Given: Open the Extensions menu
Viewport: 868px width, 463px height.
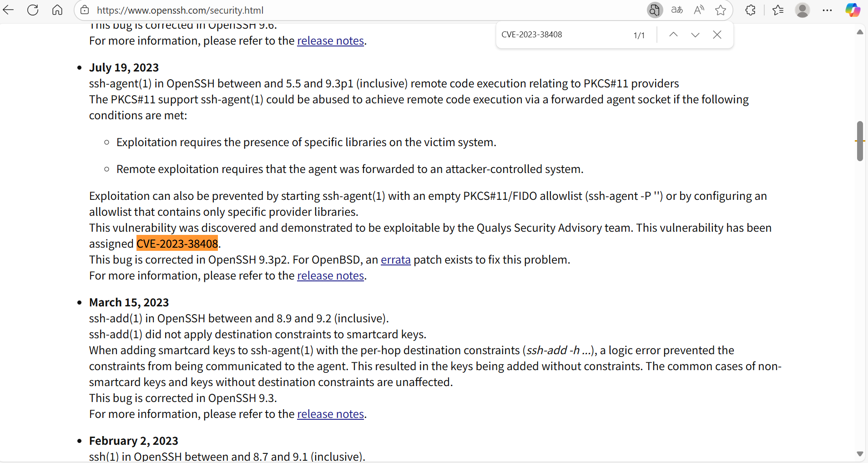Looking at the screenshot, I should [751, 10].
